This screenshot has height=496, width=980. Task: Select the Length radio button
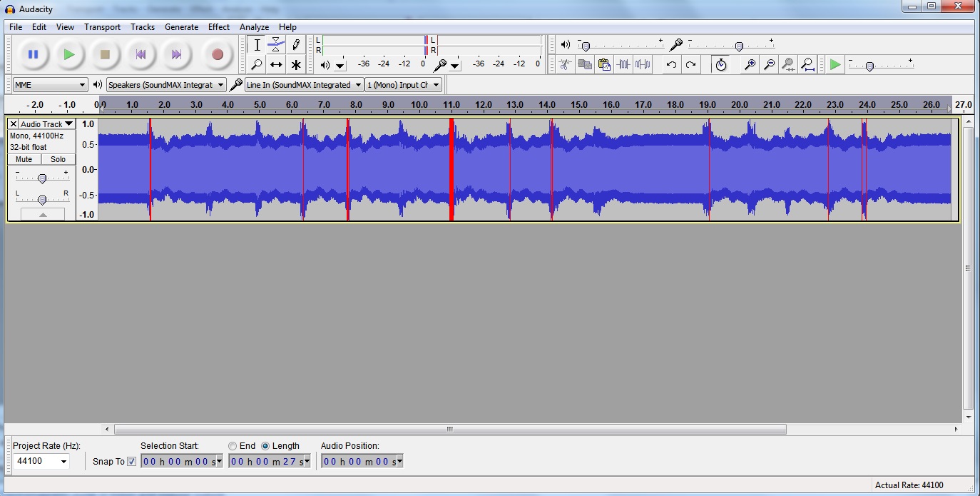click(x=265, y=446)
